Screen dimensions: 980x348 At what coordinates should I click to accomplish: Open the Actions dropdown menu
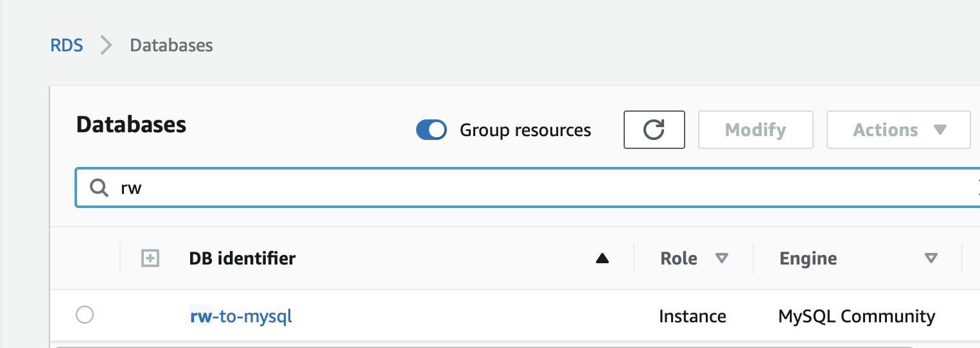pyautogui.click(x=898, y=130)
